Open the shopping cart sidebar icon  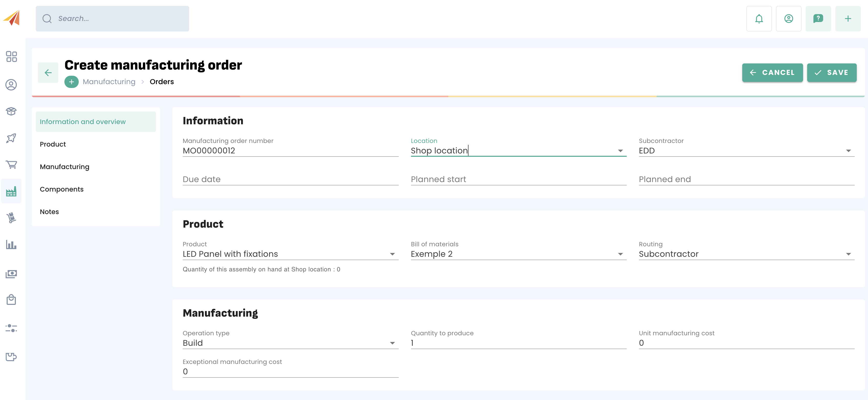click(x=11, y=165)
